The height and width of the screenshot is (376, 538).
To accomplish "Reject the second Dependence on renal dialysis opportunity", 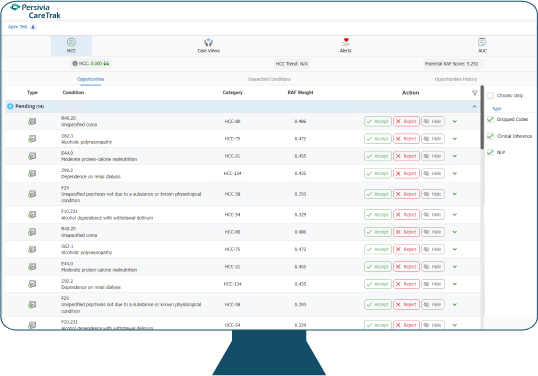I will click(406, 284).
